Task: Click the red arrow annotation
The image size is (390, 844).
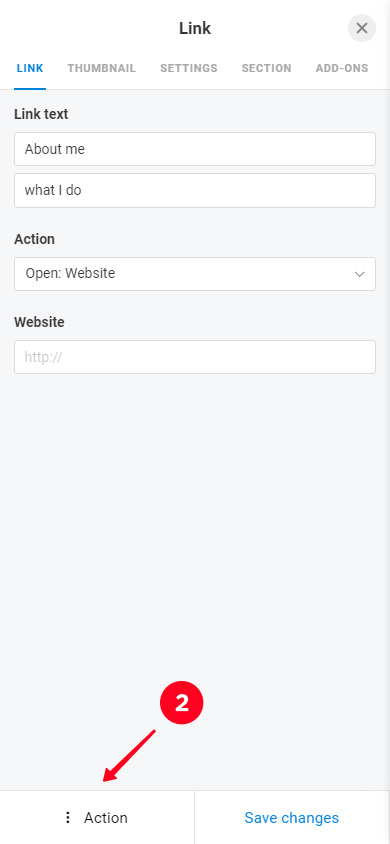Action: 129,756
